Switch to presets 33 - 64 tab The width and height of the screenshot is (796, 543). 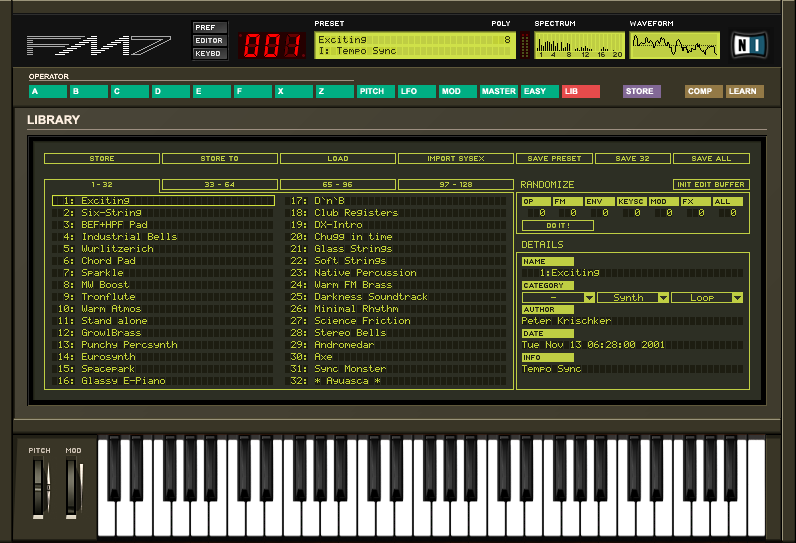(220, 185)
